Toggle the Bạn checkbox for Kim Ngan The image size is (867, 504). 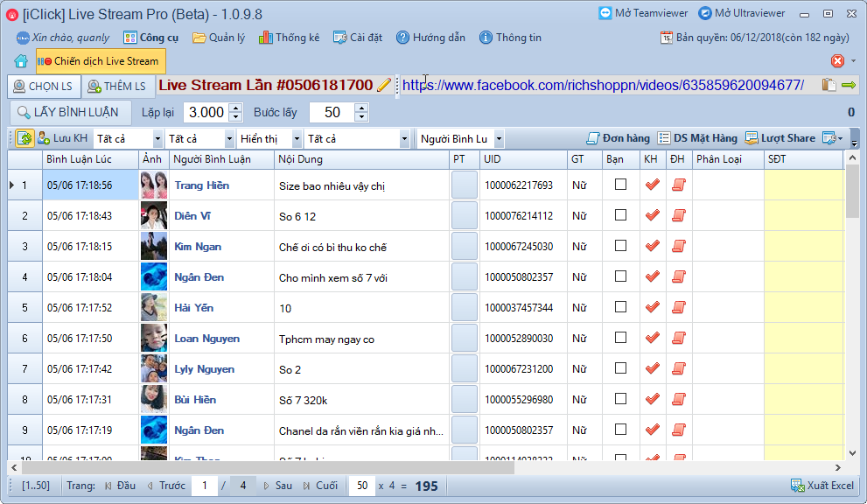click(x=620, y=246)
